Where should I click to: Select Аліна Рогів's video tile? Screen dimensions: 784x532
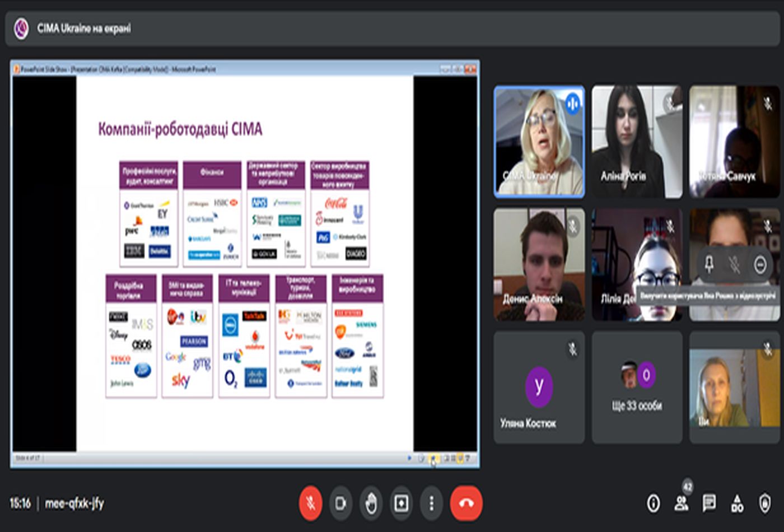click(637, 141)
